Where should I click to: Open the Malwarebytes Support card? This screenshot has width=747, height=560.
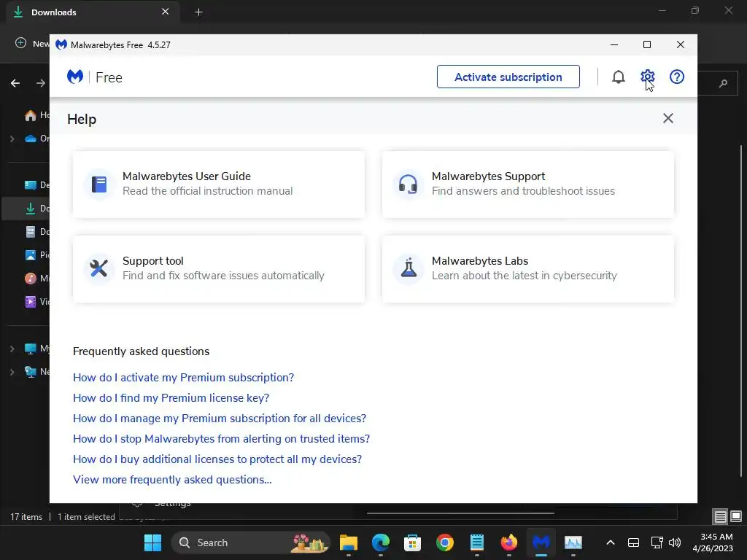(528, 184)
